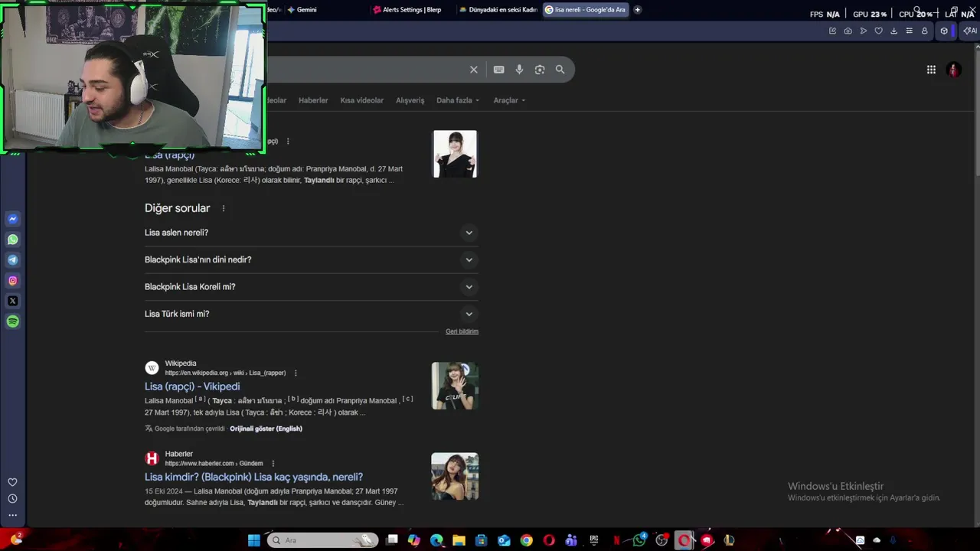Open the Google account avatar

click(954, 70)
